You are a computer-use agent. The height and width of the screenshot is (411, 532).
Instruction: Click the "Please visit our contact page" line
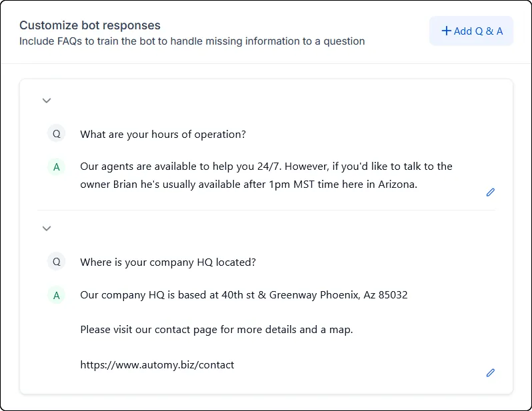tap(217, 330)
